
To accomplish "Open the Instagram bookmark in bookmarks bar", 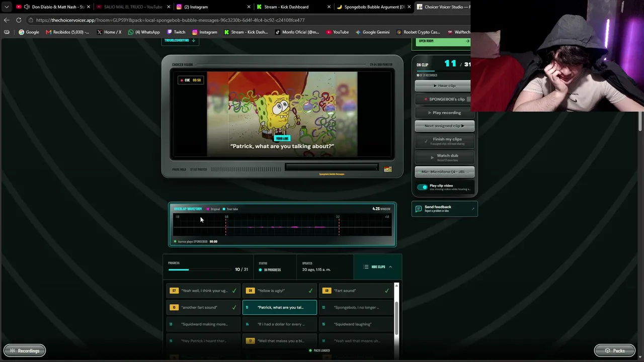I will pyautogui.click(x=204, y=32).
